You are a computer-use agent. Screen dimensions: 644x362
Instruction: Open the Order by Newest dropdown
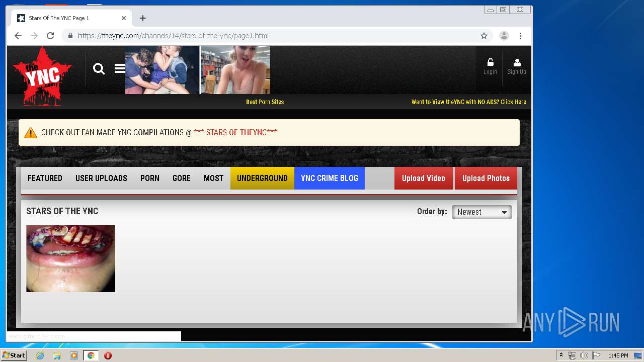(x=481, y=212)
